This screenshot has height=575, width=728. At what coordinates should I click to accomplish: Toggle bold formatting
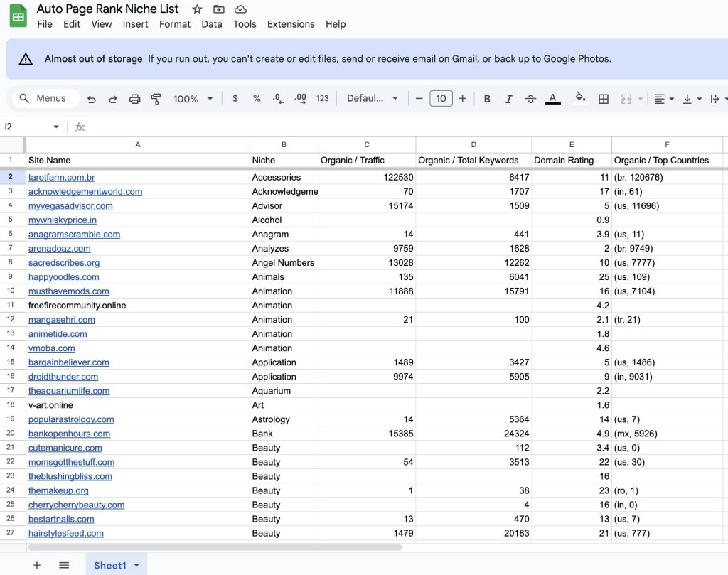coord(487,99)
